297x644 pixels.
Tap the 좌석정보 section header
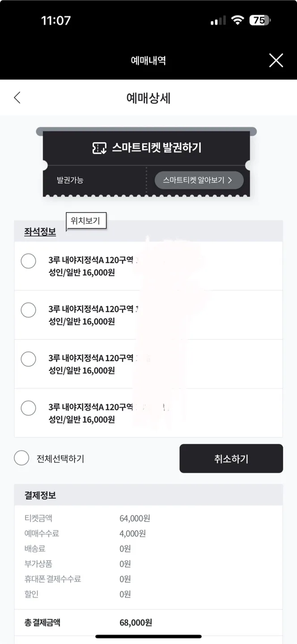pos(40,232)
